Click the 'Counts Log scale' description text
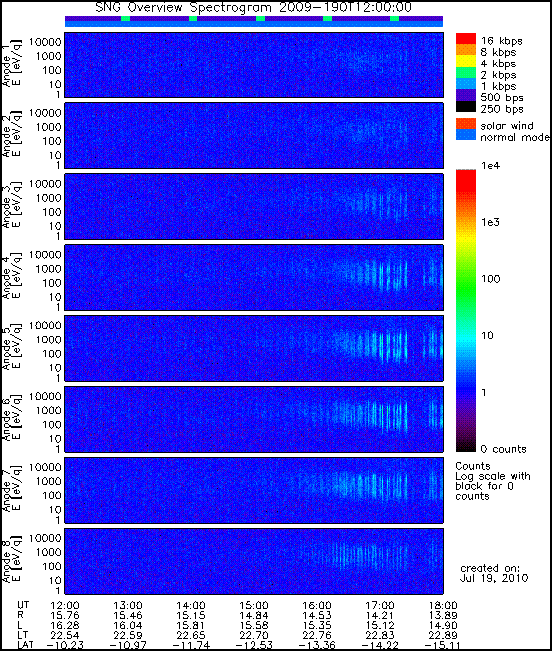 (x=493, y=481)
